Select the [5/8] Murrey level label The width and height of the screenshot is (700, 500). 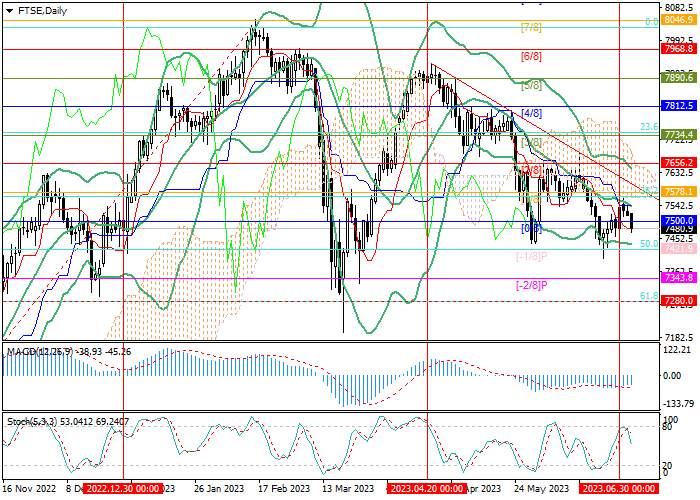click(x=531, y=85)
